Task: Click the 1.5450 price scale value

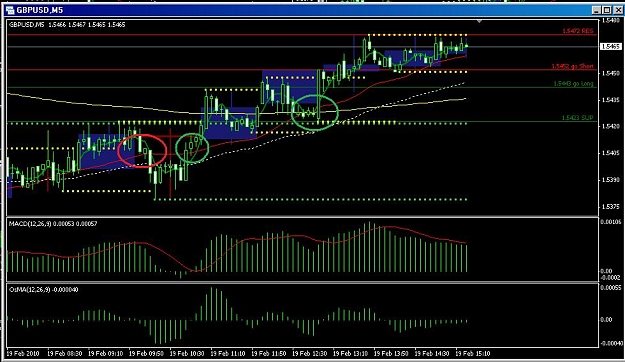Action: 611,73
